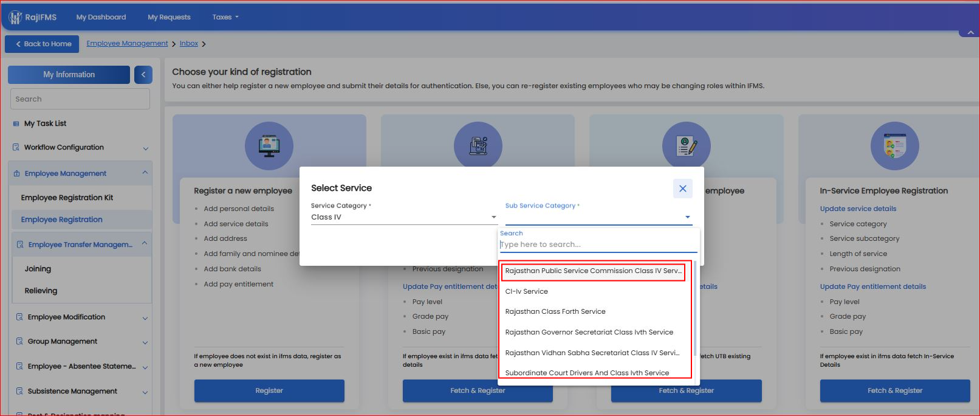Select Employee Registration in sidebar

tap(81, 220)
